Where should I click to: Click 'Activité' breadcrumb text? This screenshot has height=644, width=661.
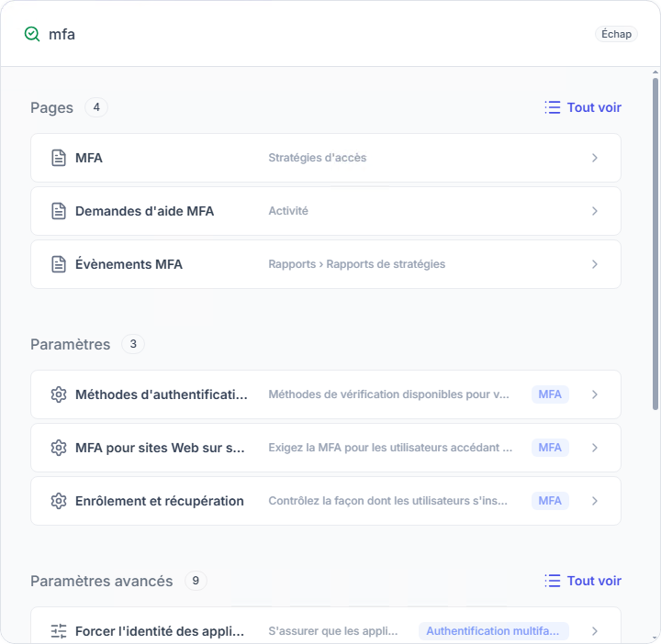point(288,211)
